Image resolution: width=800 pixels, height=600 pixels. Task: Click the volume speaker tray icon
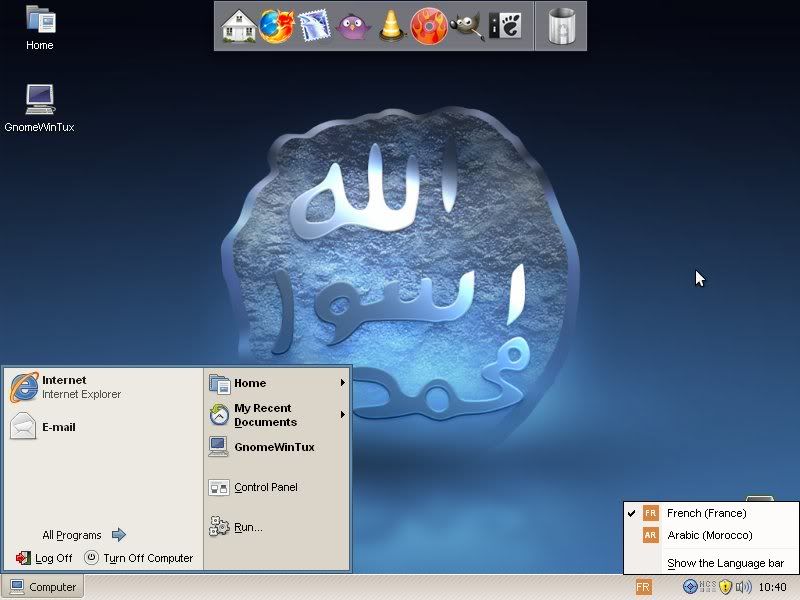click(743, 587)
